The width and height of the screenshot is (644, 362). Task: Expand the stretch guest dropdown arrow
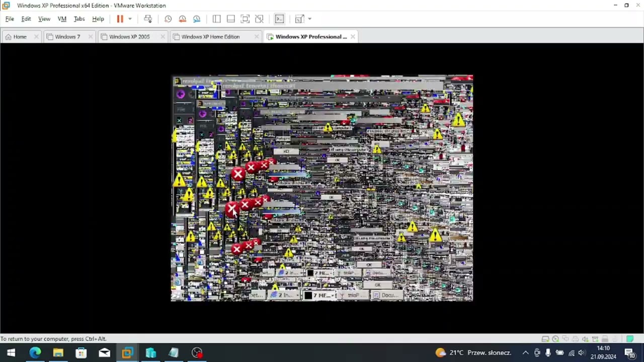coord(309,19)
